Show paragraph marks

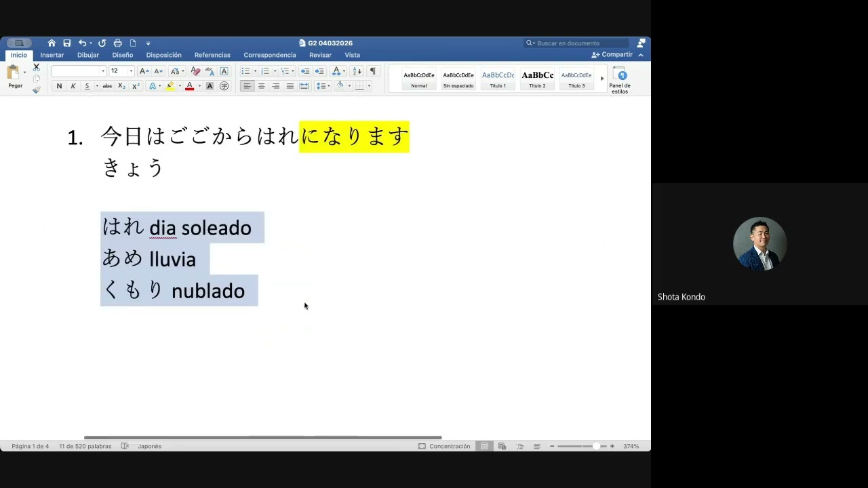372,71
